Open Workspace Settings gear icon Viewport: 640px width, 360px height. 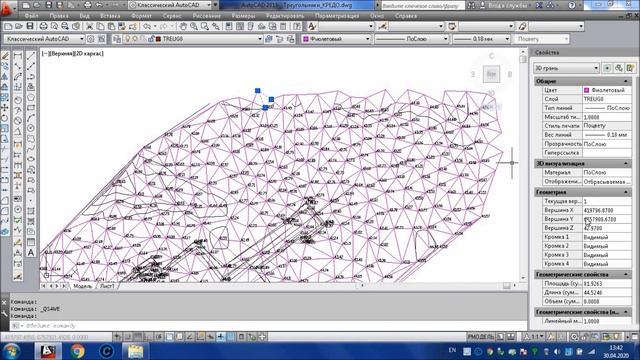click(x=91, y=39)
